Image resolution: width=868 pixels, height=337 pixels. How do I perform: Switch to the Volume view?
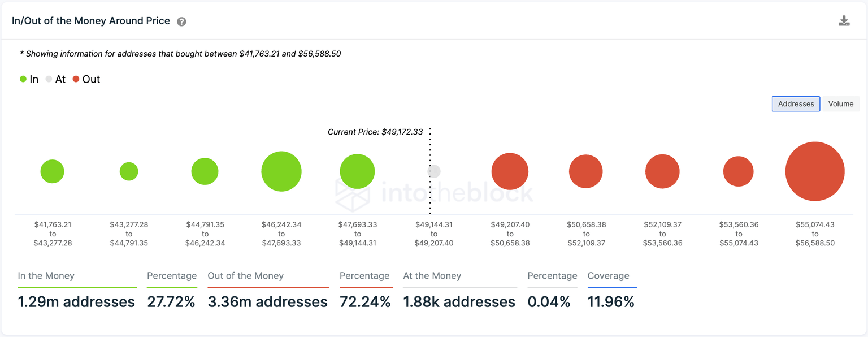pos(841,103)
